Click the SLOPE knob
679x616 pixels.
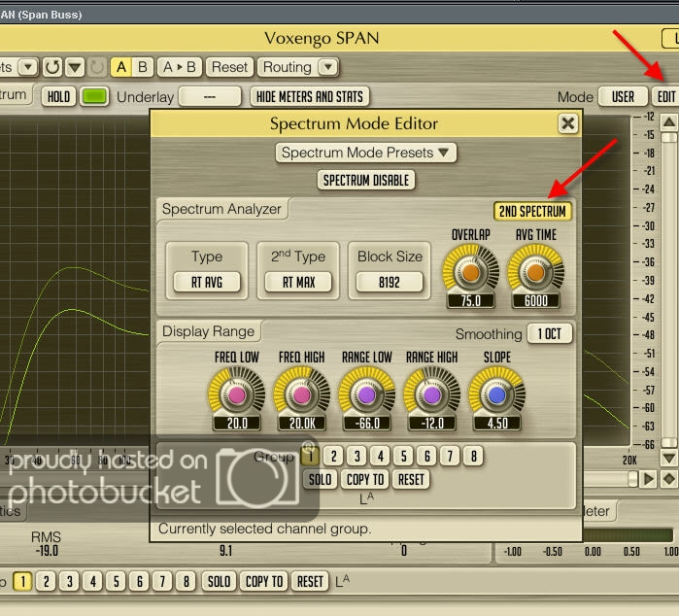496,394
